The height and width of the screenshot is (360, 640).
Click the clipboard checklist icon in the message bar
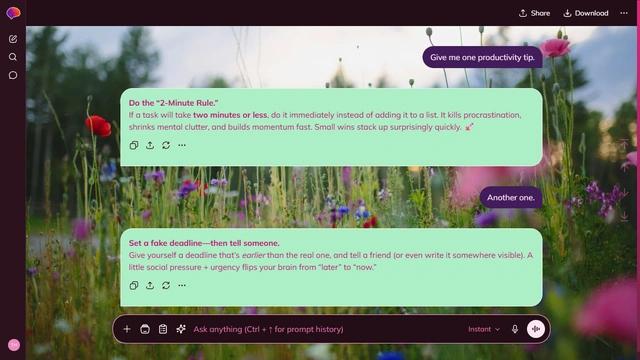point(163,329)
